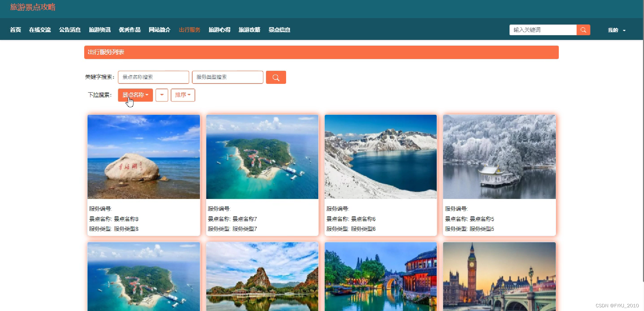The image size is (644, 311).
Task: Select the 出行服务 navigation item
Action: tap(190, 30)
